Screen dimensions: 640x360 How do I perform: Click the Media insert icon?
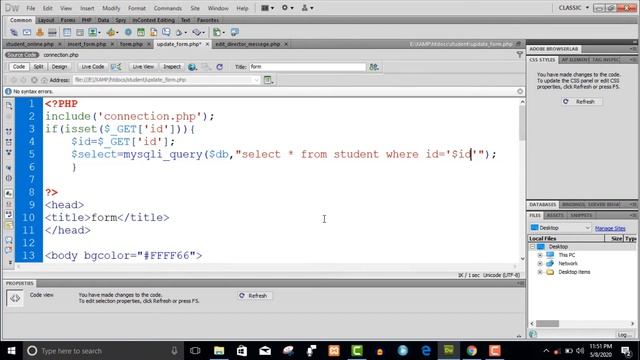pos(112,32)
